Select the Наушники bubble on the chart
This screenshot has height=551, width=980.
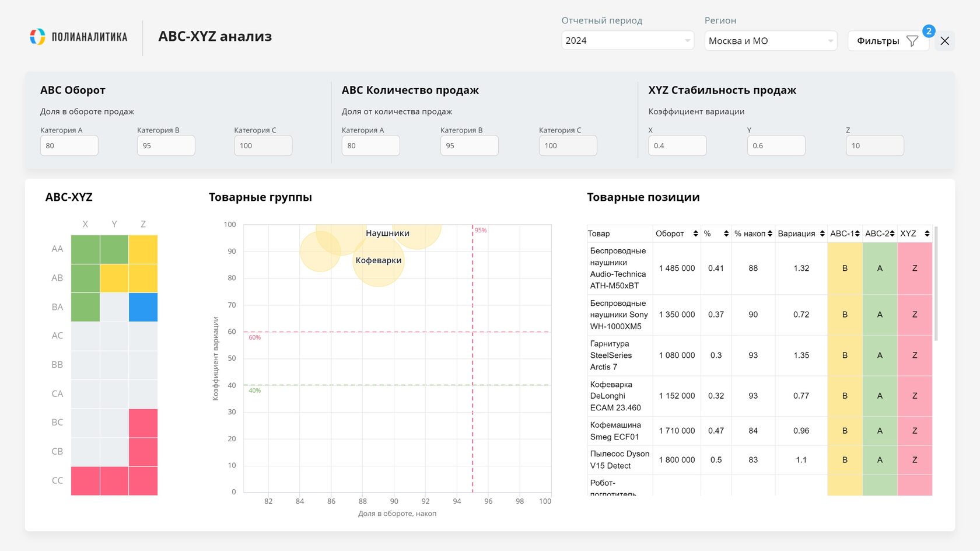coord(388,233)
